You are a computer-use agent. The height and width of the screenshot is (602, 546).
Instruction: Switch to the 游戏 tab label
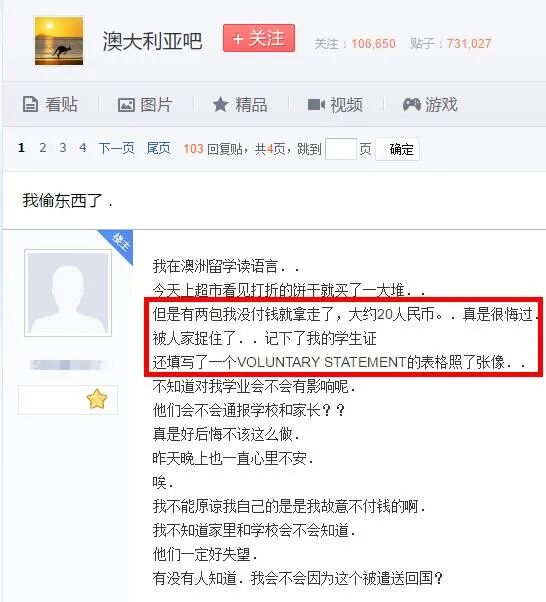click(x=441, y=104)
